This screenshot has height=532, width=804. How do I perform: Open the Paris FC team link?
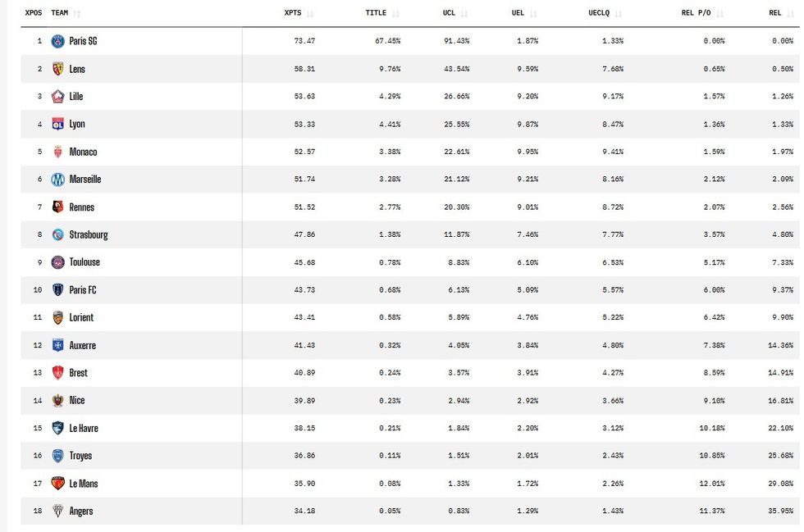pyautogui.click(x=83, y=290)
